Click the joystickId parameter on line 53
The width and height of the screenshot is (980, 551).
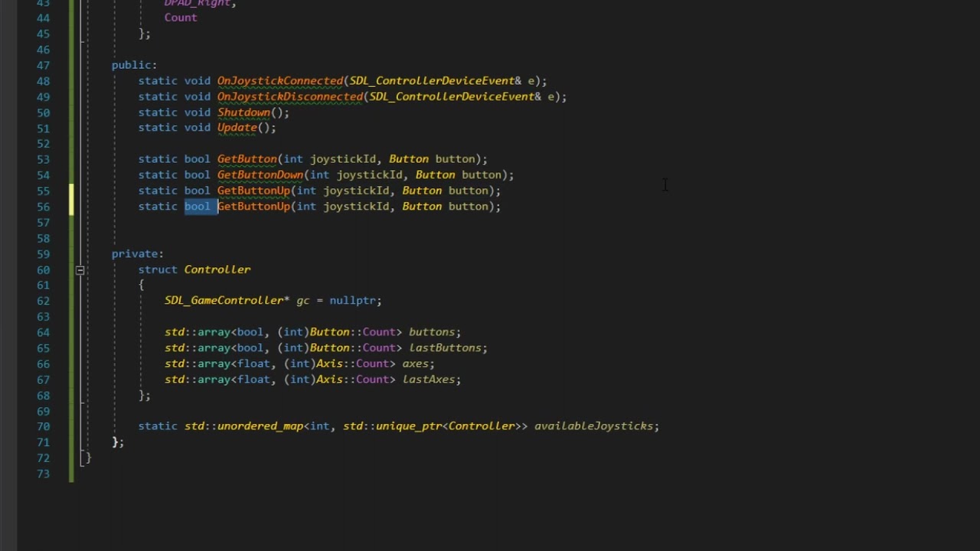[343, 159]
